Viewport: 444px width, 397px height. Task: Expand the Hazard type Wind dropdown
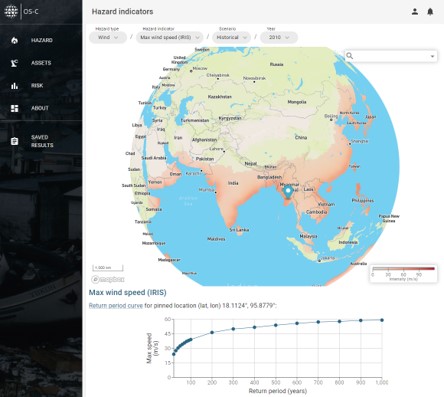tap(108, 37)
